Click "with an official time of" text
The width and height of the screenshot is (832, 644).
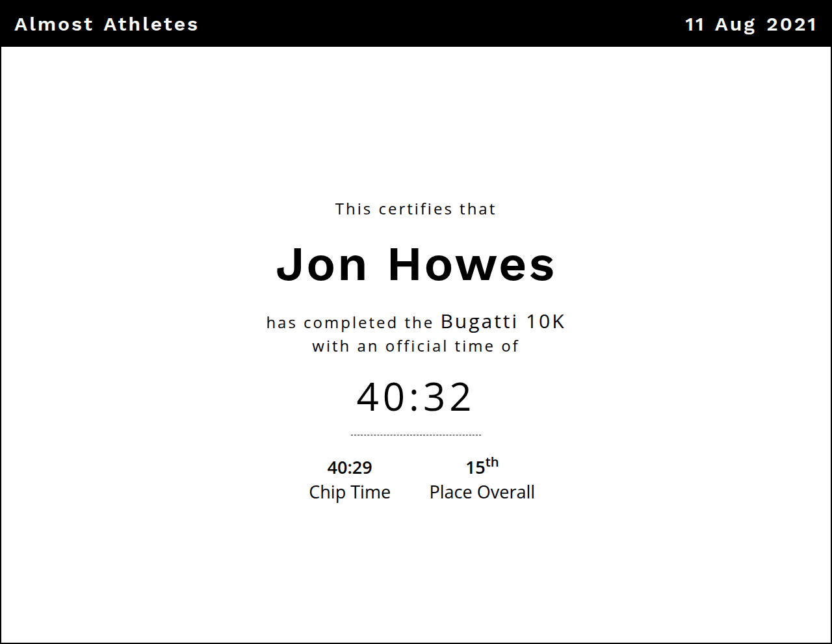click(415, 346)
